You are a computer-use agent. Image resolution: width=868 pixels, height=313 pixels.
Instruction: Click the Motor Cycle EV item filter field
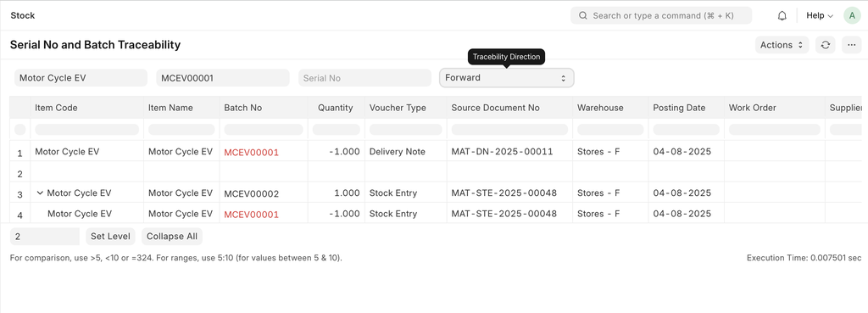81,78
